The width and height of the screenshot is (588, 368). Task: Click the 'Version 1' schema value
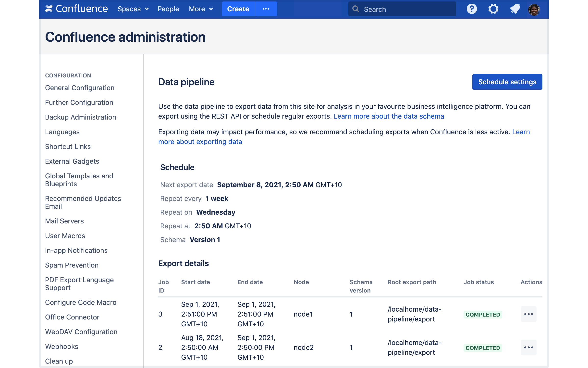pyautogui.click(x=205, y=240)
